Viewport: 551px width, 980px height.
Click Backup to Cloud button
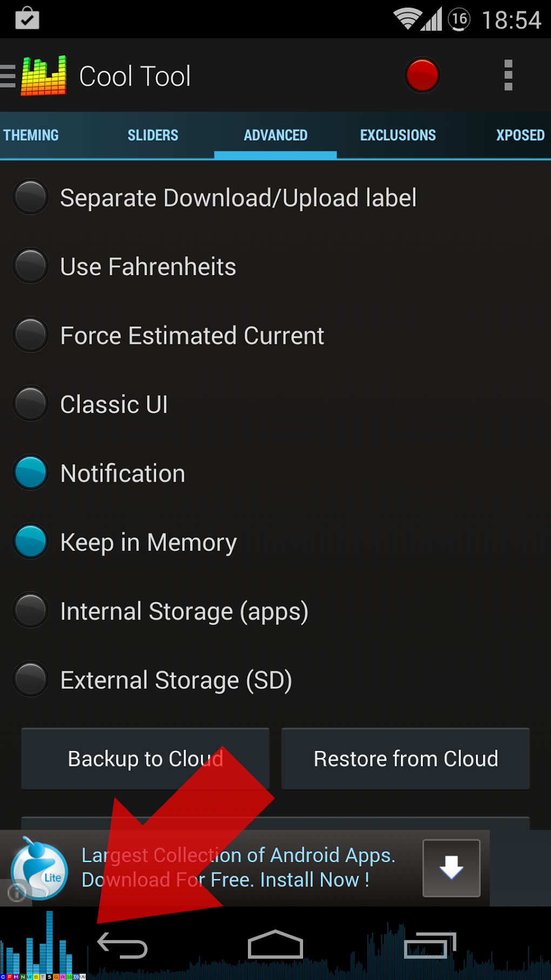pos(145,759)
